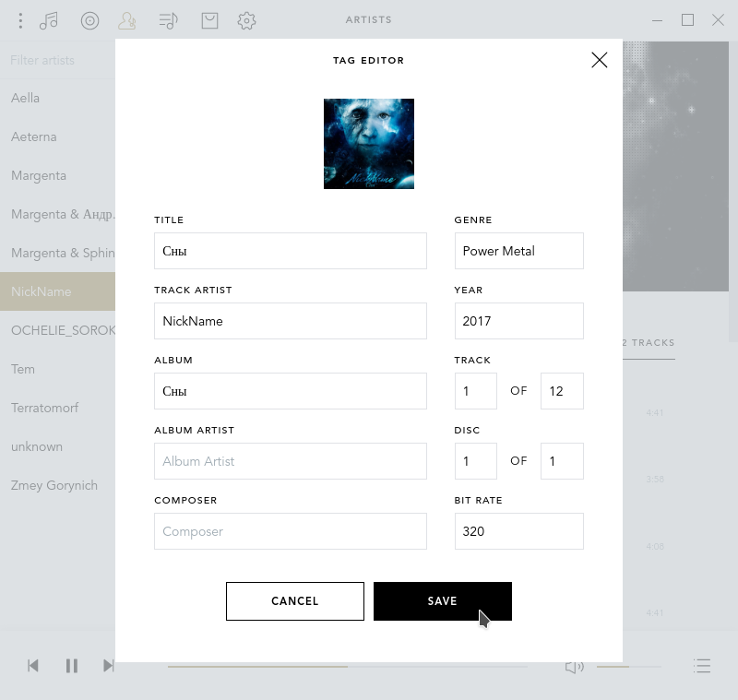Edit the Track Artist field
Image resolution: width=738 pixels, height=700 pixels.
point(291,321)
